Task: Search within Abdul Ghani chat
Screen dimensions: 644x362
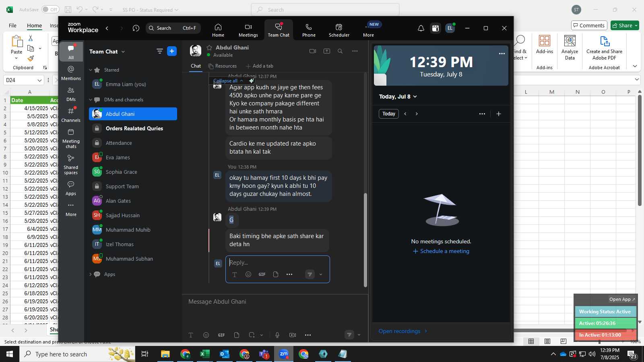Action: click(x=340, y=51)
